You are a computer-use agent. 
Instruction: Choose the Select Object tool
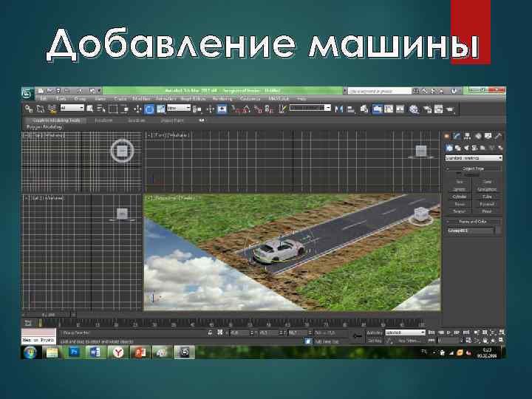(x=90, y=109)
